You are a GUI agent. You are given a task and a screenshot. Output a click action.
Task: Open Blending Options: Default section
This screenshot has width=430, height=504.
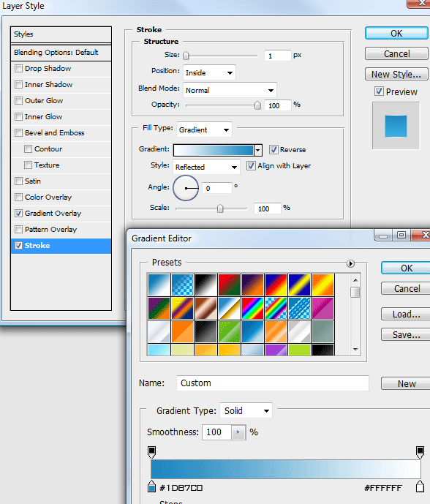[x=61, y=53]
